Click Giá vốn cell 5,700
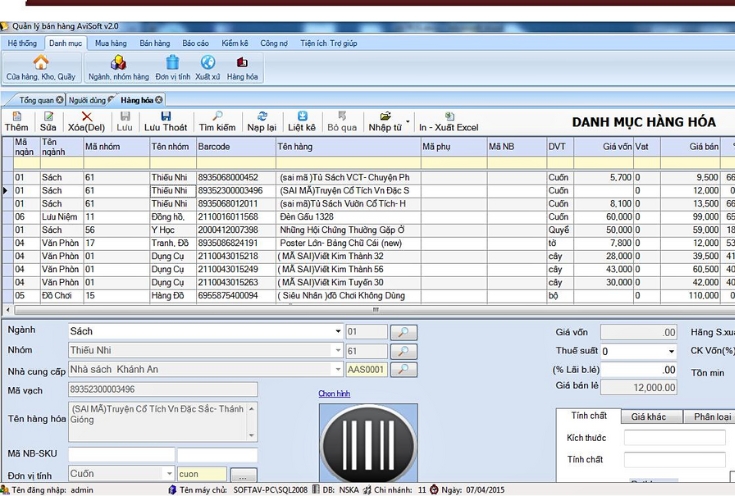 (604, 178)
